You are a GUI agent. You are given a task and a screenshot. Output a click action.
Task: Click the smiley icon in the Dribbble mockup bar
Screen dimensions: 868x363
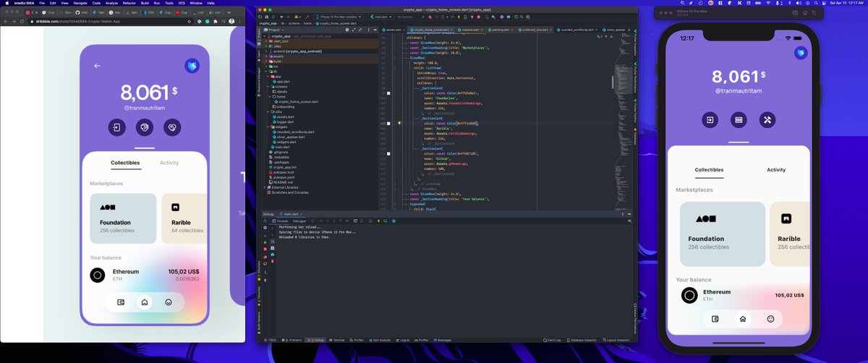(168, 302)
